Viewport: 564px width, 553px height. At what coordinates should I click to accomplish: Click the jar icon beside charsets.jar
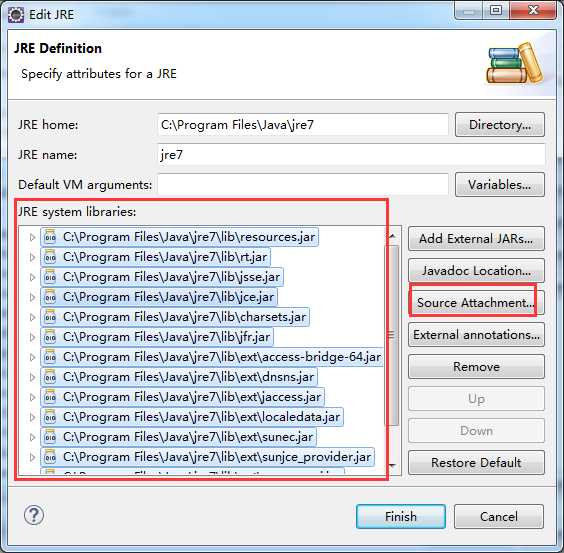50,317
